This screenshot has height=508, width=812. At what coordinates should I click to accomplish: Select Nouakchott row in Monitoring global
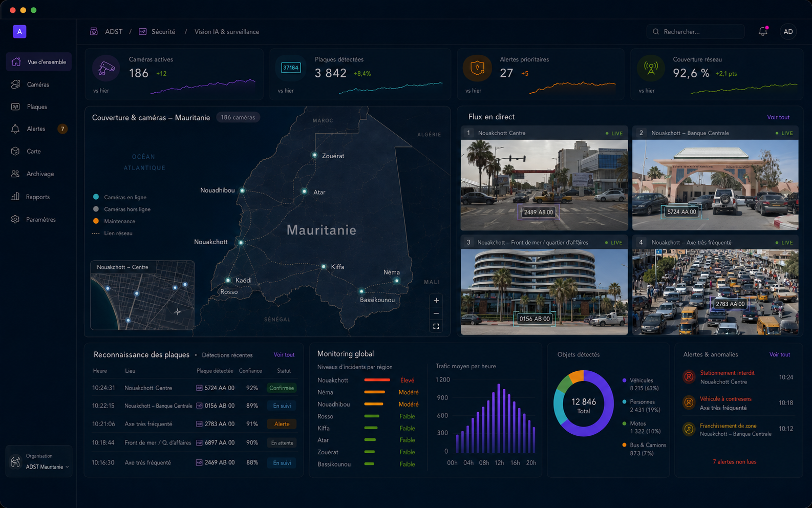[368, 380]
